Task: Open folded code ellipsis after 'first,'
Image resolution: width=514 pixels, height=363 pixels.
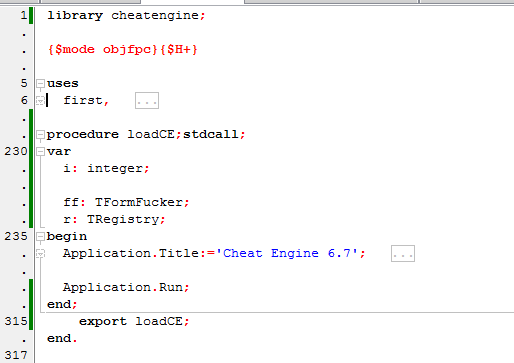Action: coord(147,101)
